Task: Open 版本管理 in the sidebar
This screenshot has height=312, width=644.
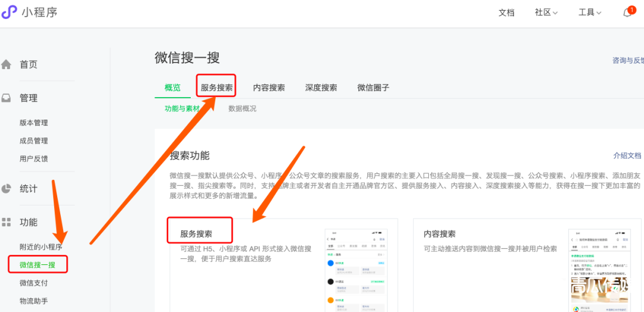Action: [x=33, y=123]
